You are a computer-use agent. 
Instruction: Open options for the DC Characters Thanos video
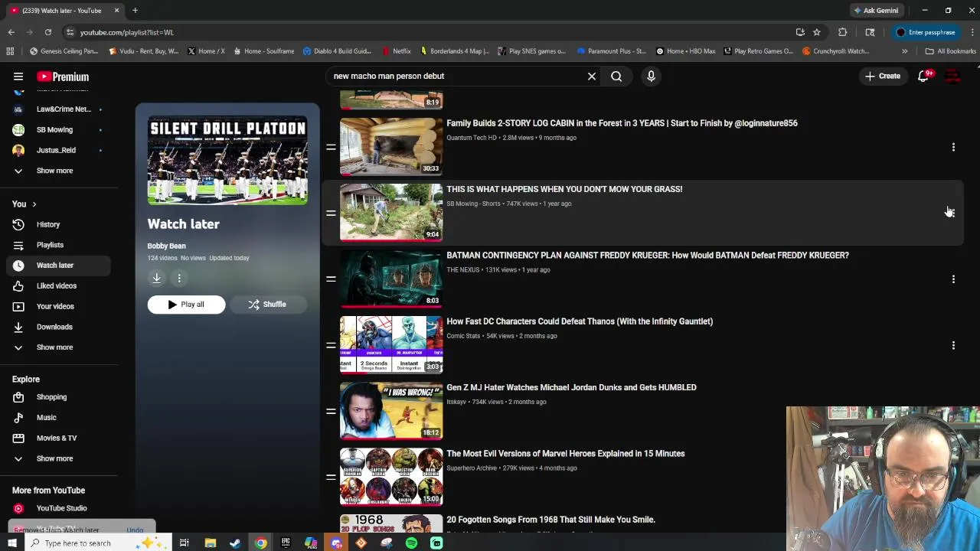coord(953,345)
